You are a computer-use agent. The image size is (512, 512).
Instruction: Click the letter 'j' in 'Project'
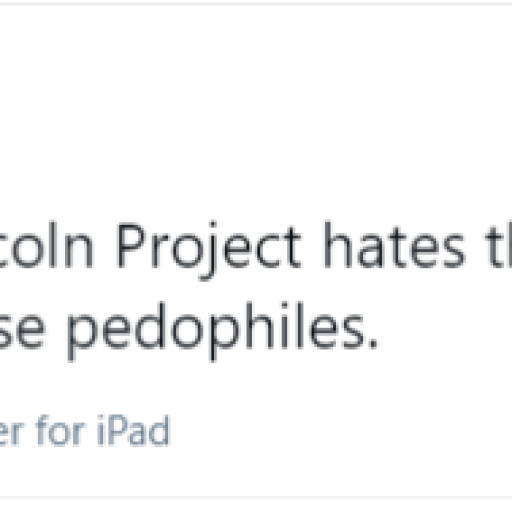pos(207,252)
